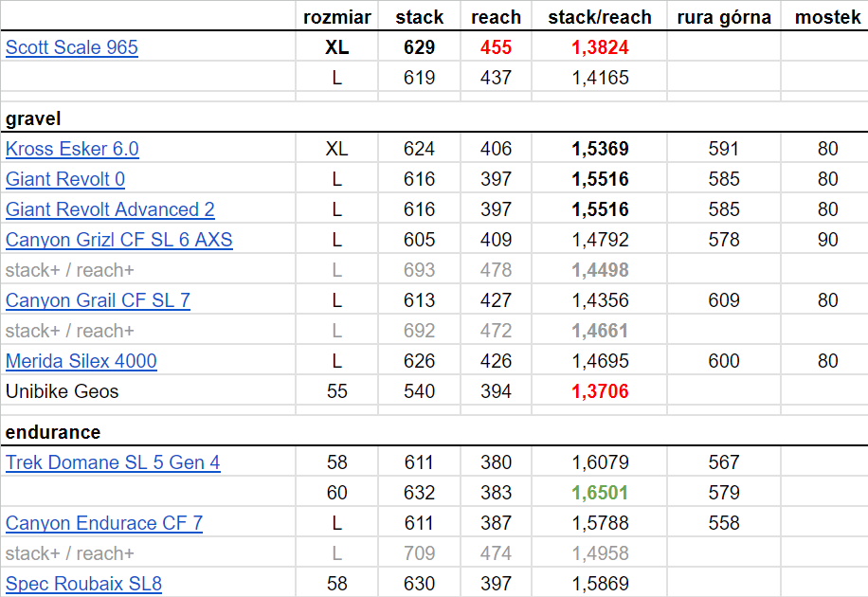Select the endurance section header cell
868x597 pixels.
(x=53, y=432)
